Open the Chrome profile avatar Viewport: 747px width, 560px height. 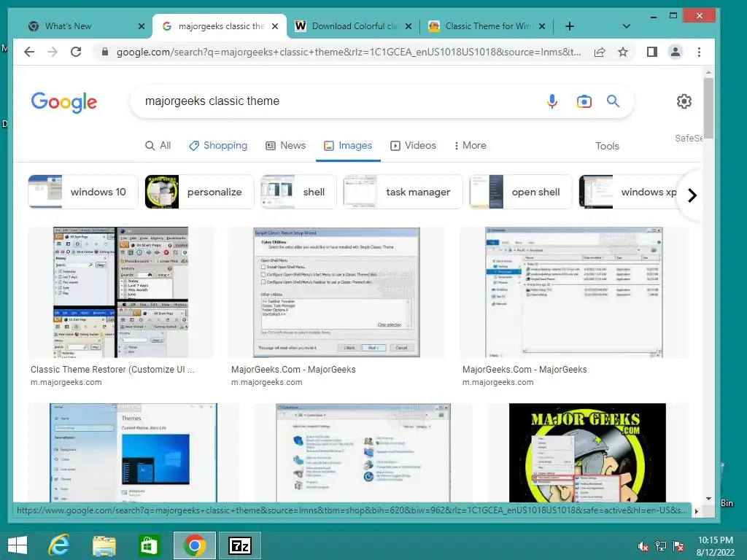click(x=675, y=52)
